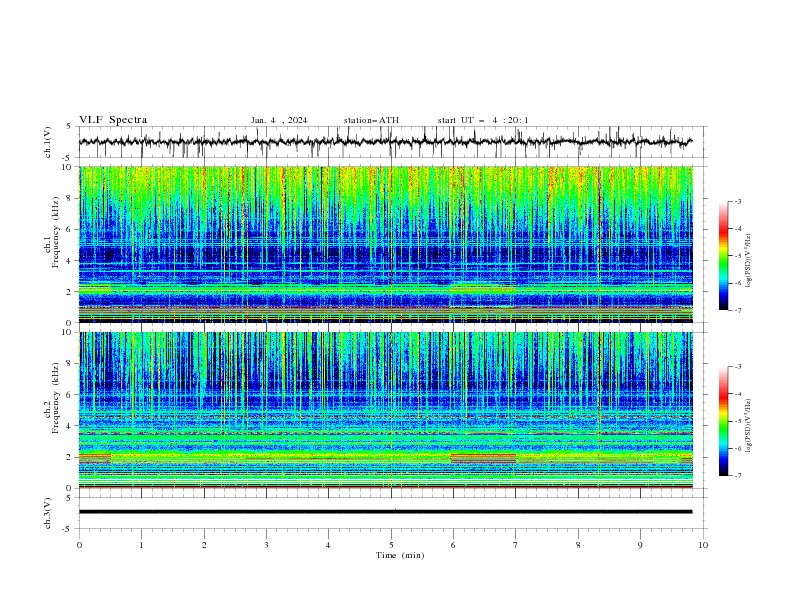Select the ch.1 "Frequency (kHz)" axis label
This screenshot has height=612, width=792.
(x=56, y=232)
